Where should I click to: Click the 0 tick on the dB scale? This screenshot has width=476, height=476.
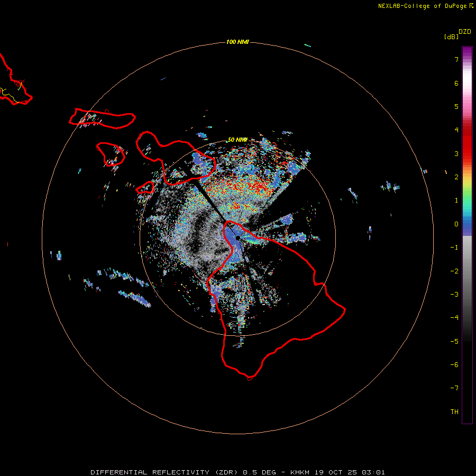tap(456, 224)
